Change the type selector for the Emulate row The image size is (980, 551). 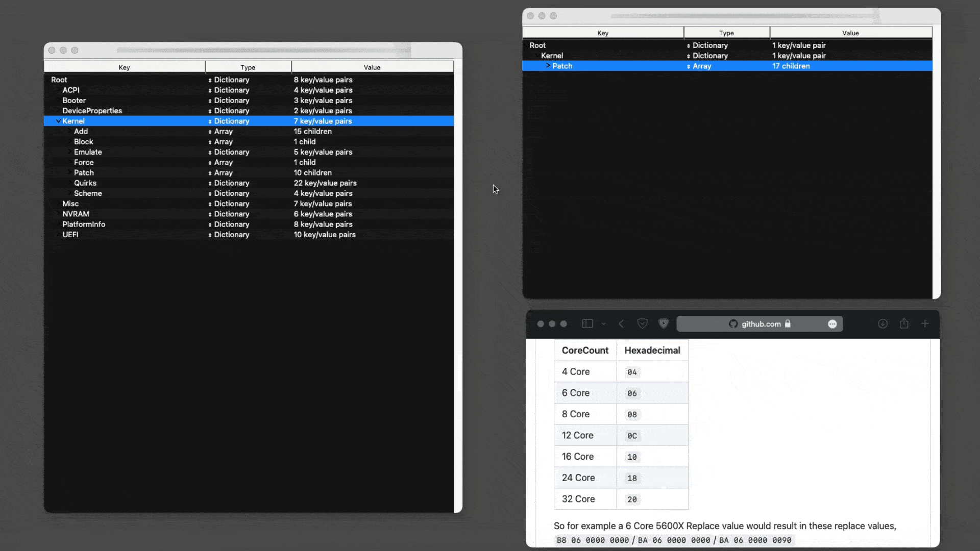point(210,153)
